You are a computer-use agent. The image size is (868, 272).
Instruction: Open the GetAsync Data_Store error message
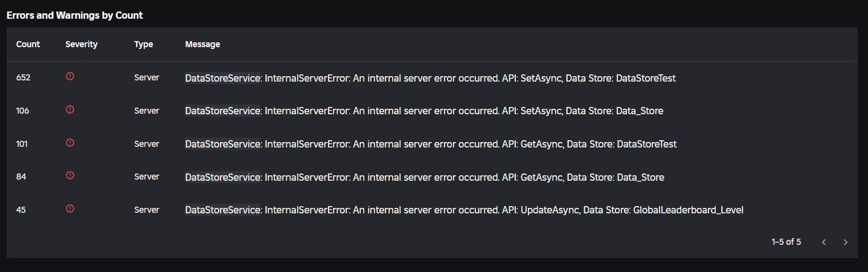coord(425,177)
